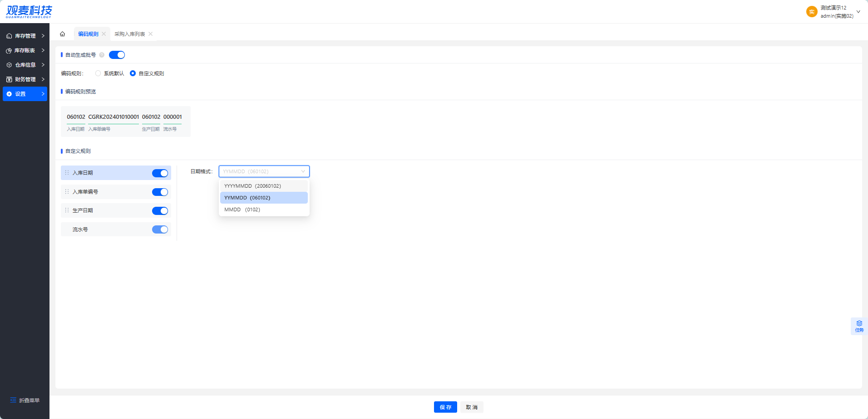Close the 采购入库列表 tab

click(151, 34)
